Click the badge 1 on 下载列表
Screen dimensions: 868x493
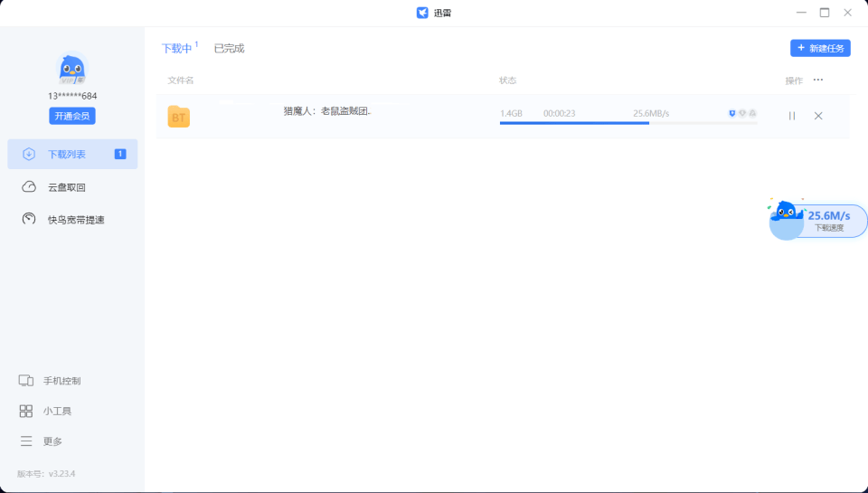120,154
